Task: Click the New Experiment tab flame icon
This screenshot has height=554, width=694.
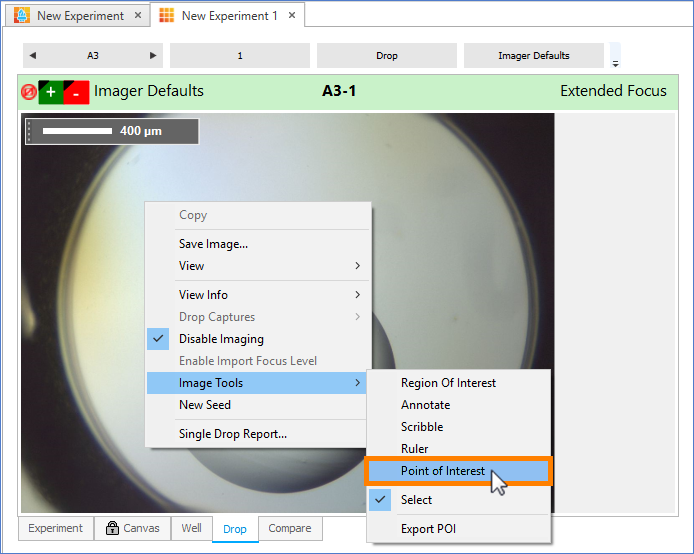Action: pos(22,15)
